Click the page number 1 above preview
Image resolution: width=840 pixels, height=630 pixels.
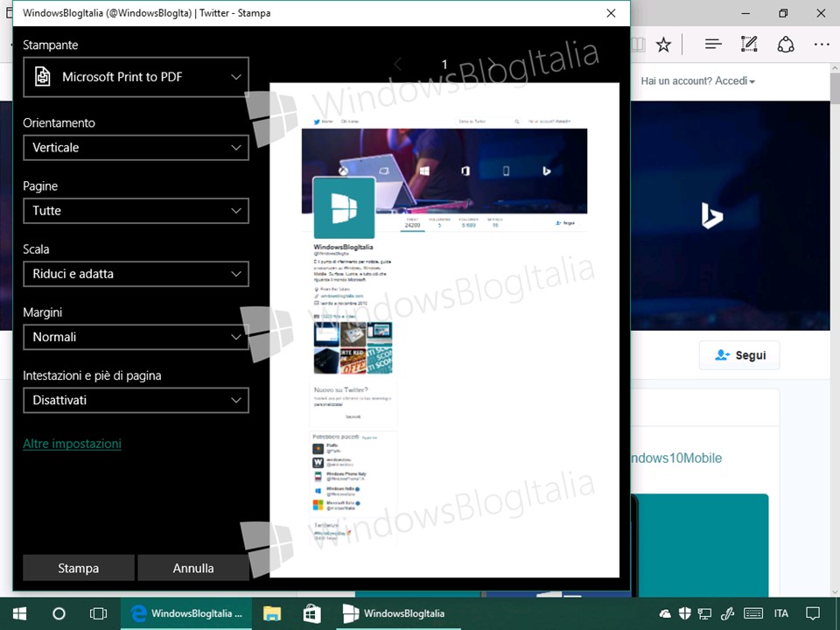tap(444, 64)
